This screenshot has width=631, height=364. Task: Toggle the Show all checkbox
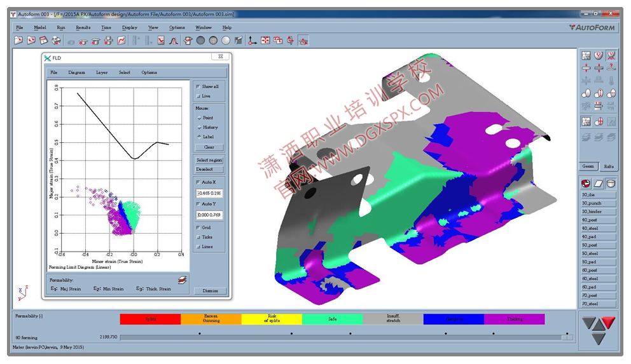pos(198,87)
